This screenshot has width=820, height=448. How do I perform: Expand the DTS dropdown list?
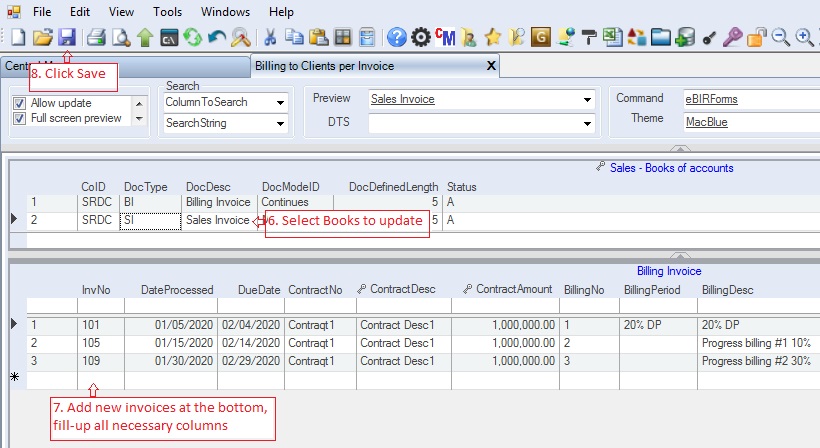[586, 123]
